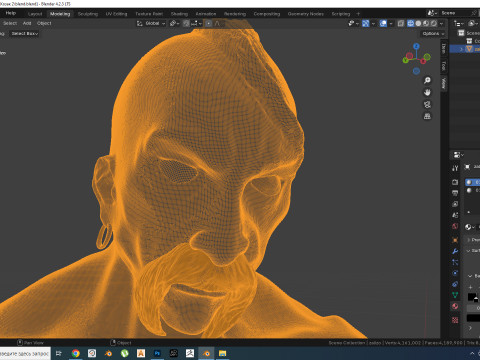480x360 pixels.
Task: Open the viewport Select menu
Action: point(10,23)
